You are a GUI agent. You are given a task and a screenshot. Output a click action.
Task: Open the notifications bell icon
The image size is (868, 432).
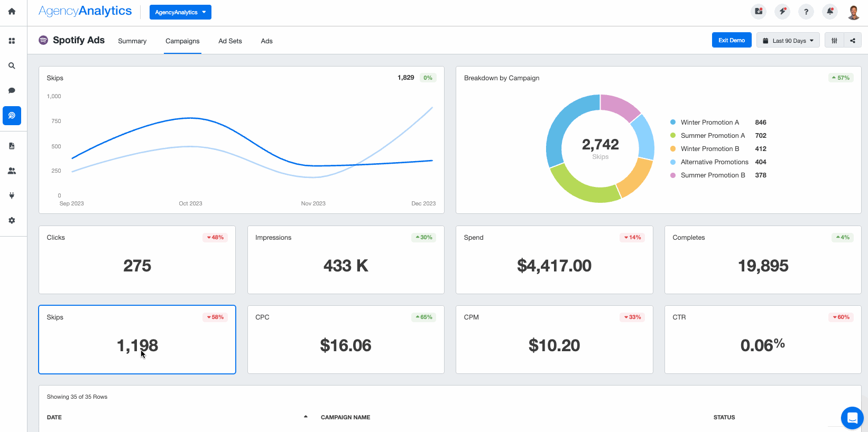coord(830,12)
